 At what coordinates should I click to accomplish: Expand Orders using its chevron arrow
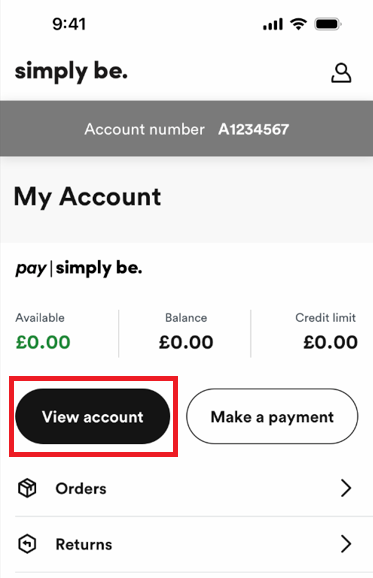click(346, 488)
